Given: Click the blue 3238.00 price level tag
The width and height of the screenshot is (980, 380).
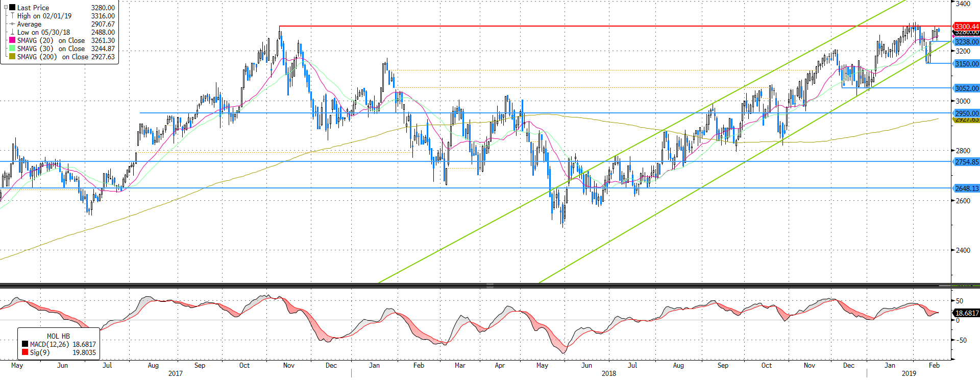Looking at the screenshot, I should point(967,42).
